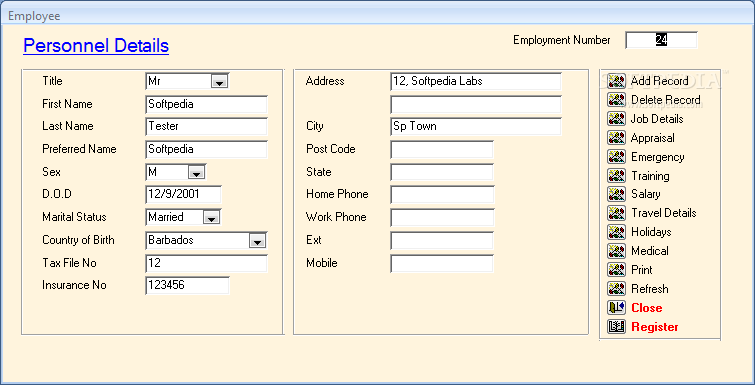Viewport: 755px width, 385px height.
Task: Click the Travel Details icon
Action: pyautogui.click(x=616, y=213)
